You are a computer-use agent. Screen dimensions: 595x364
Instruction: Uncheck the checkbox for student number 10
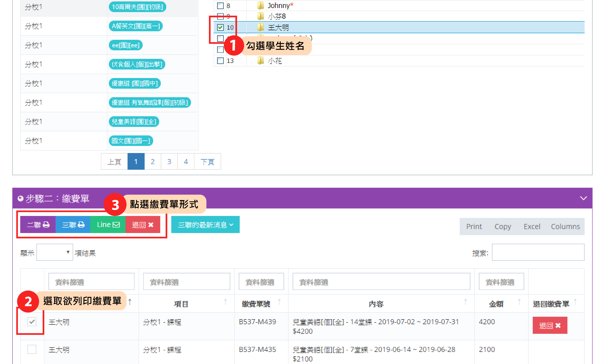tap(220, 27)
